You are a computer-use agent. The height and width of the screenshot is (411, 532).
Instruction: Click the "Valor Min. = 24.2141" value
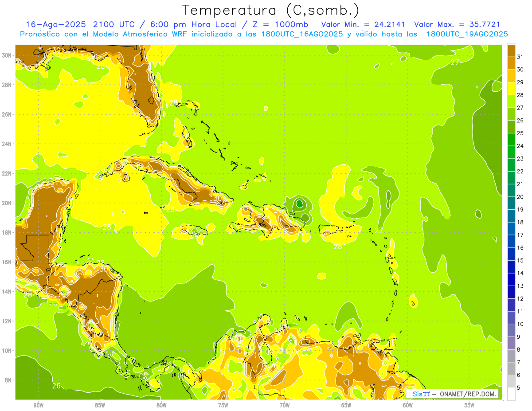tap(364, 24)
